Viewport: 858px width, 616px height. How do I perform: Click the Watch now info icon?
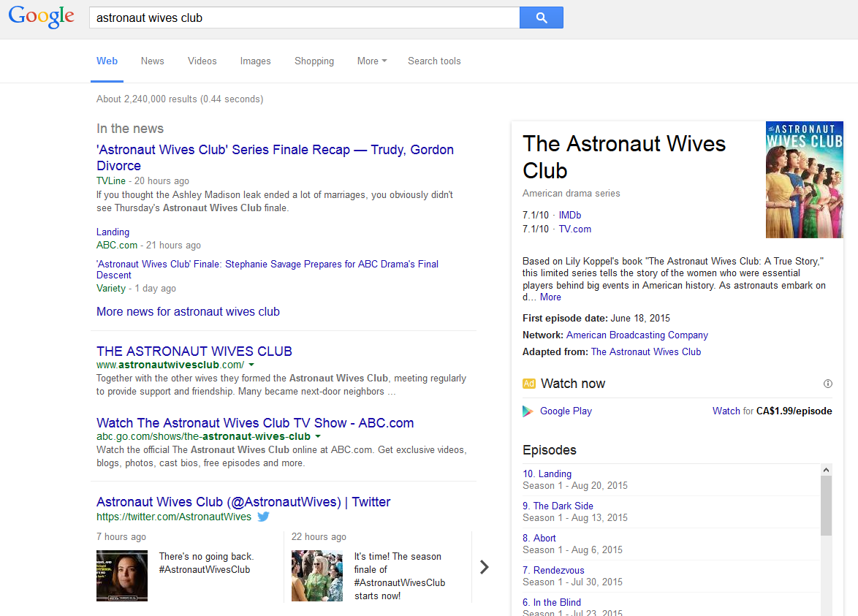coord(827,384)
